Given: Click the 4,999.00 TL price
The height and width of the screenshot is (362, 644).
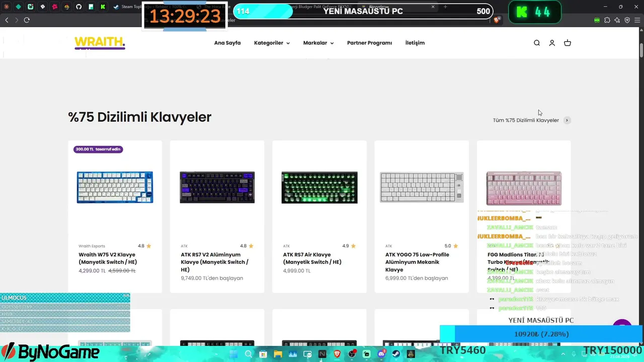Looking at the screenshot, I should (x=297, y=271).
